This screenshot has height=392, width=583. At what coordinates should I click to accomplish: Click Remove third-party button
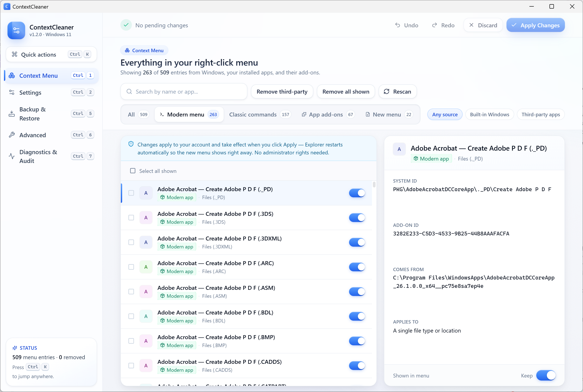(x=282, y=91)
